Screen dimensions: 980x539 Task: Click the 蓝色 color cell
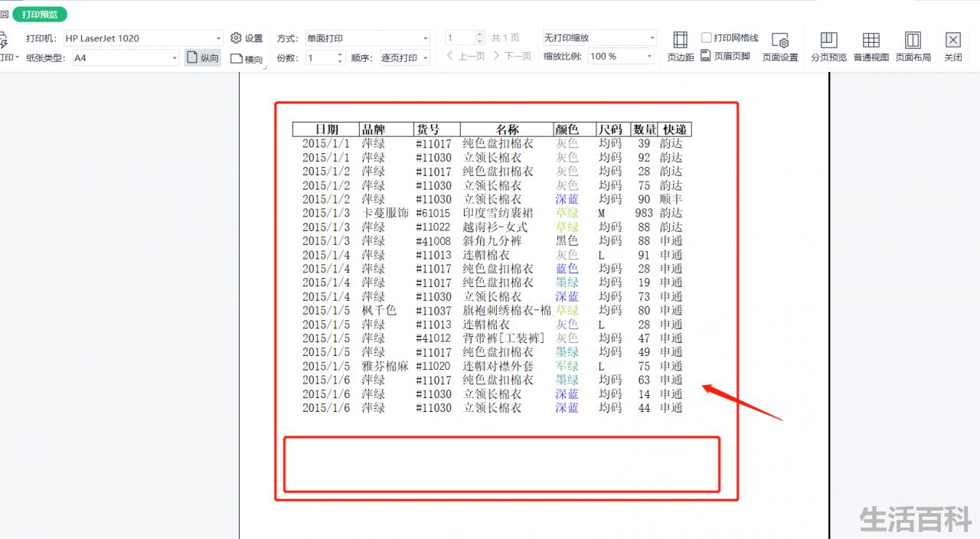[x=567, y=269]
